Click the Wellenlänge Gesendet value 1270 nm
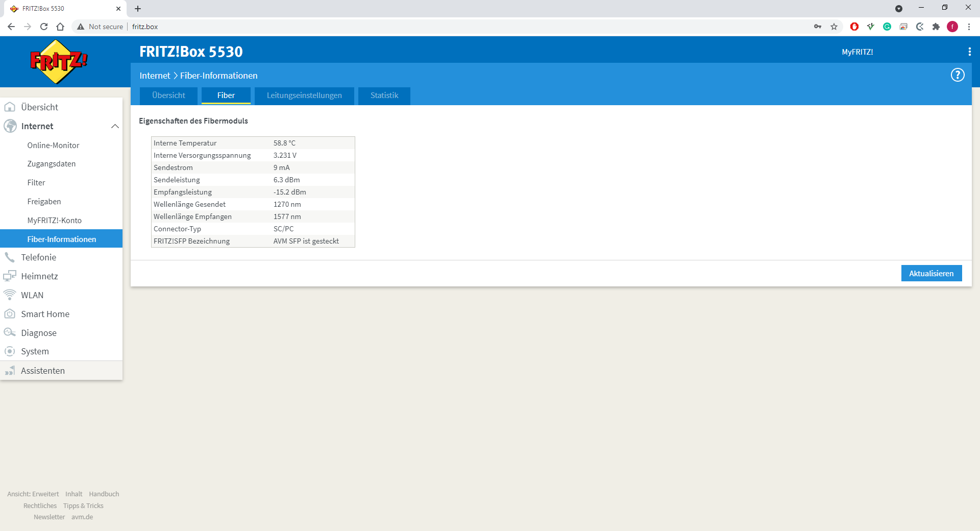 point(287,204)
